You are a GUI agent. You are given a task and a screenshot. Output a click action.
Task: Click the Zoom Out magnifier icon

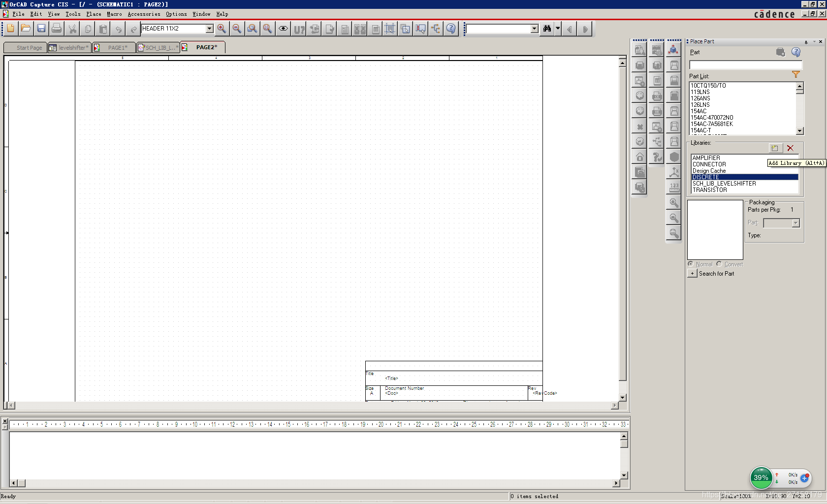tap(237, 29)
